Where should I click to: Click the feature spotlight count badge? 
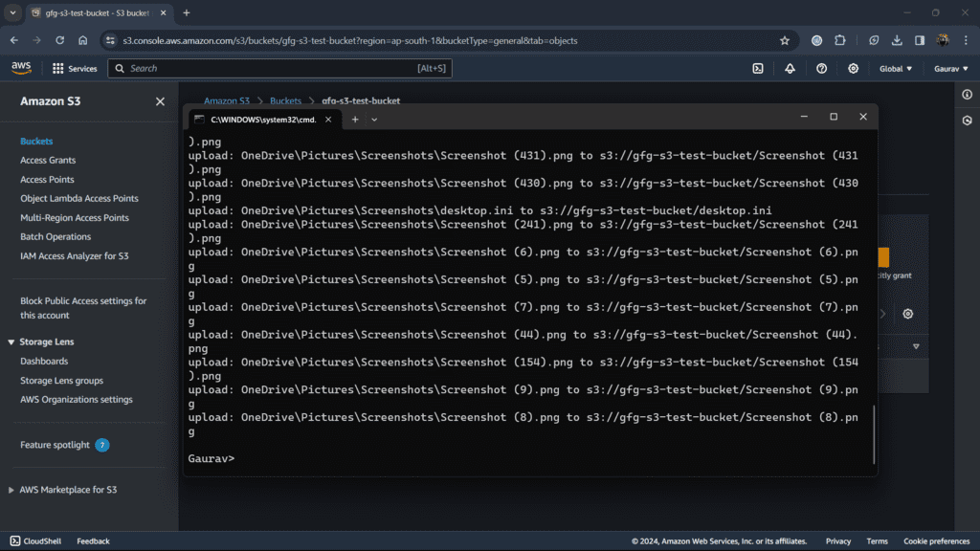click(101, 445)
